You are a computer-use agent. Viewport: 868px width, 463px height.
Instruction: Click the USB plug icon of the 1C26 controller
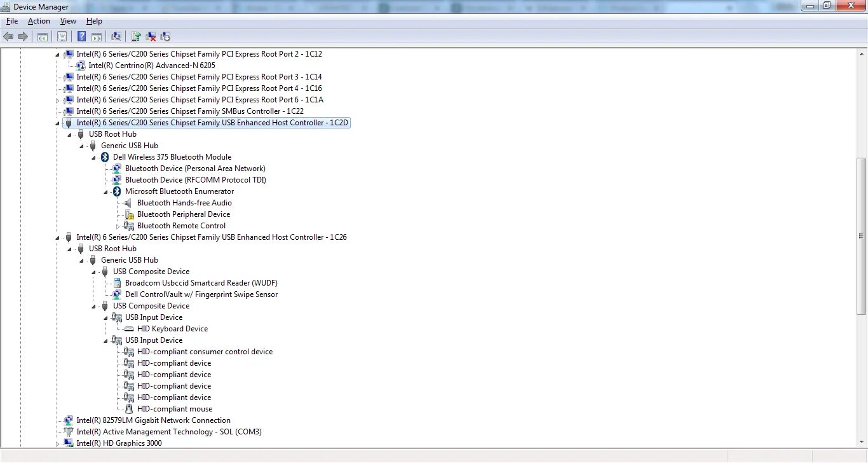point(69,237)
